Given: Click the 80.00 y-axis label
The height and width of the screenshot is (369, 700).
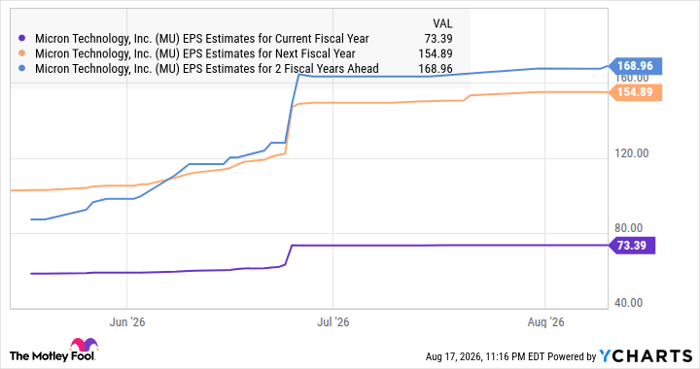Looking at the screenshot, I should click(x=629, y=228).
